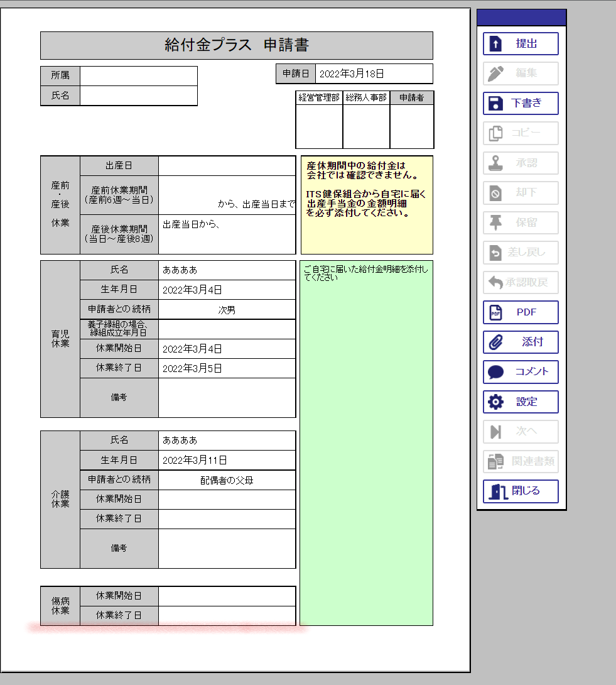Click the 出産日 empty date field

(x=227, y=166)
